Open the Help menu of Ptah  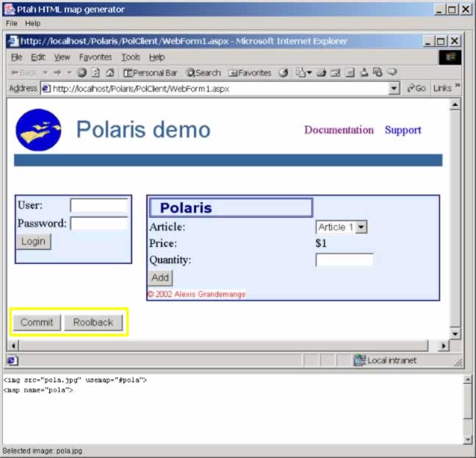[32, 24]
